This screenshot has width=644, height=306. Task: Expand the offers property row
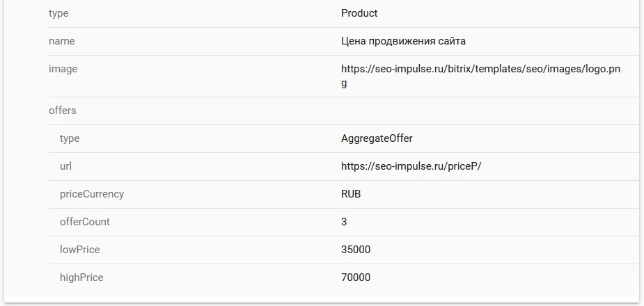point(63,111)
